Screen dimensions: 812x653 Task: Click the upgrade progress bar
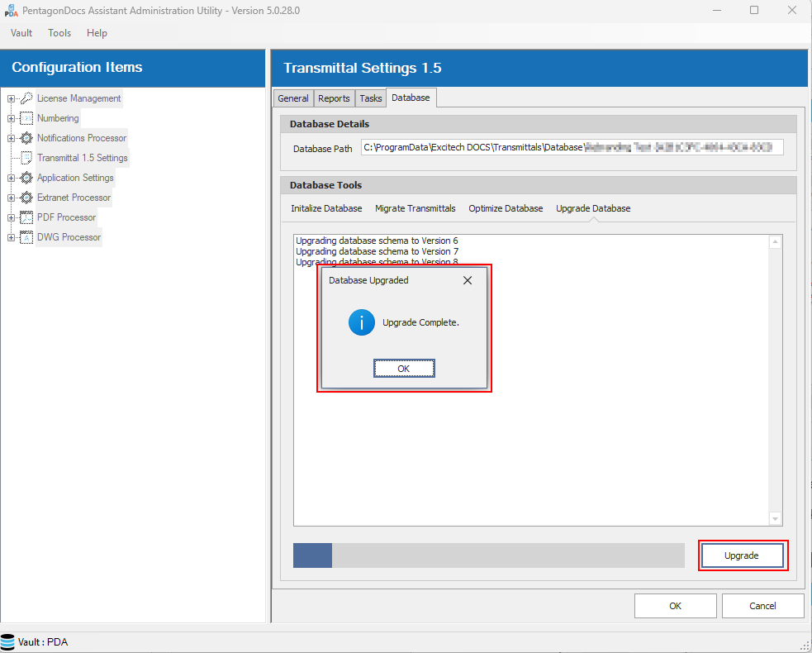click(x=488, y=555)
